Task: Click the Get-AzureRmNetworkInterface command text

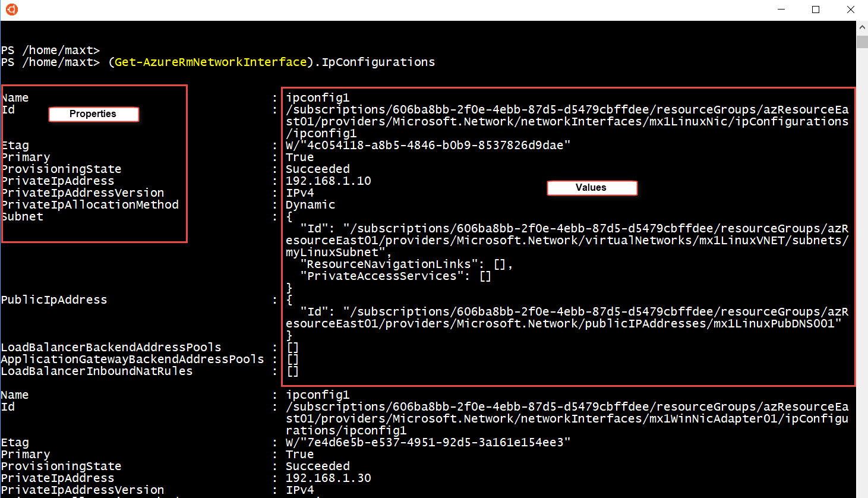Action: (x=211, y=62)
